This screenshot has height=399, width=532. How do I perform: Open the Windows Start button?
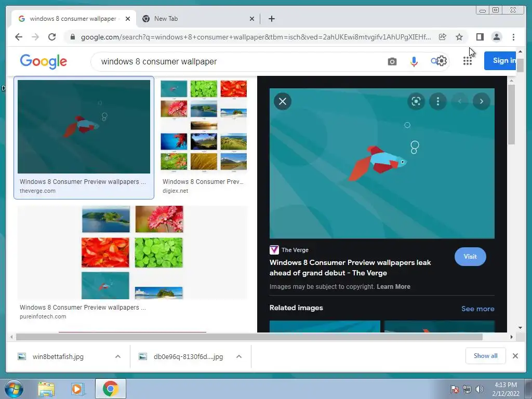[x=14, y=389]
